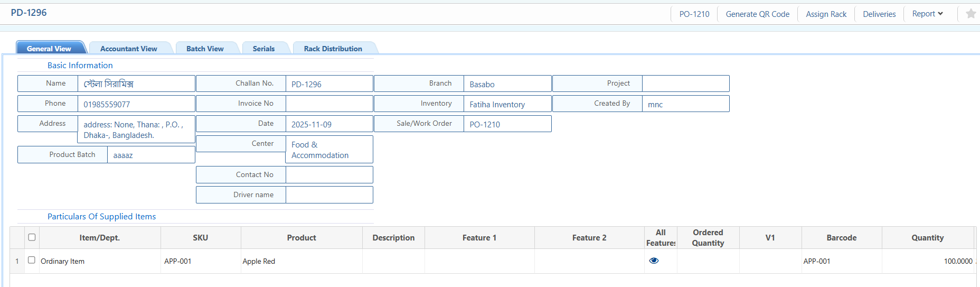Click the PD-1296 page title
The image size is (980, 287).
(x=29, y=12)
